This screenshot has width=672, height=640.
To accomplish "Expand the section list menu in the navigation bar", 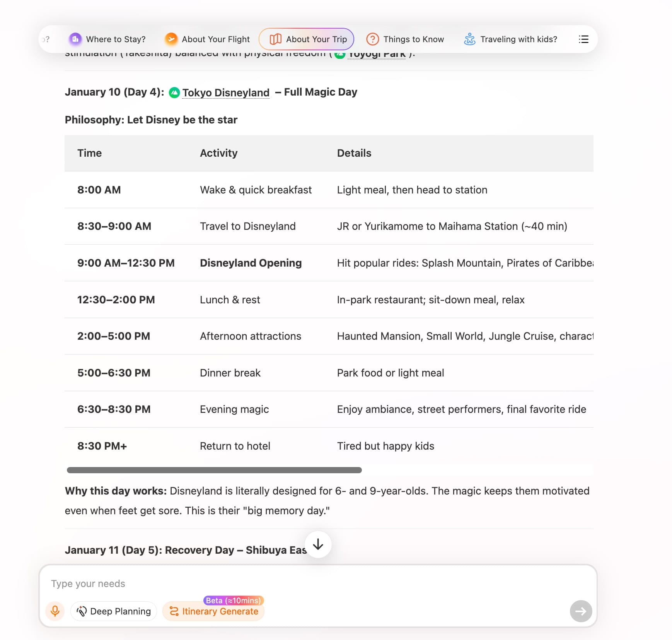I will coord(583,39).
